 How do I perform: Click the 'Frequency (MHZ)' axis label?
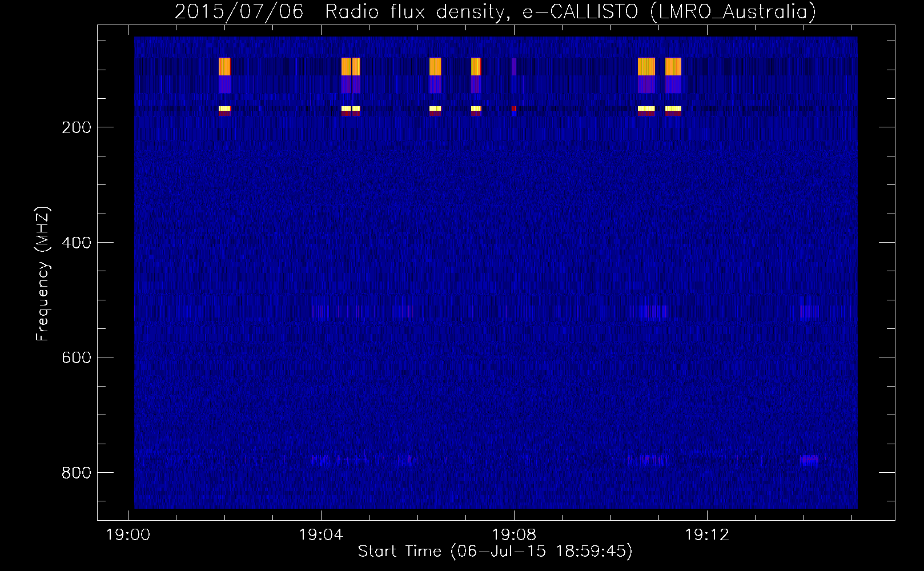pos(43,274)
